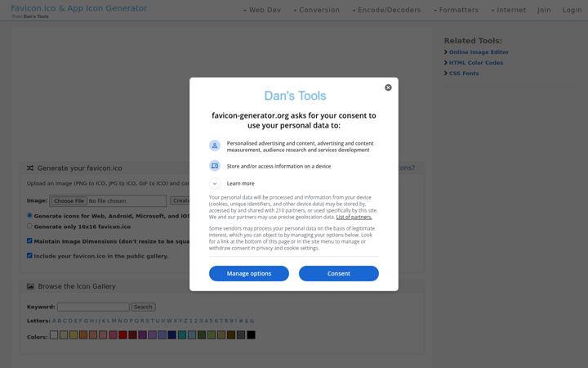
Task: Open the Internet menu
Action: [x=509, y=10]
